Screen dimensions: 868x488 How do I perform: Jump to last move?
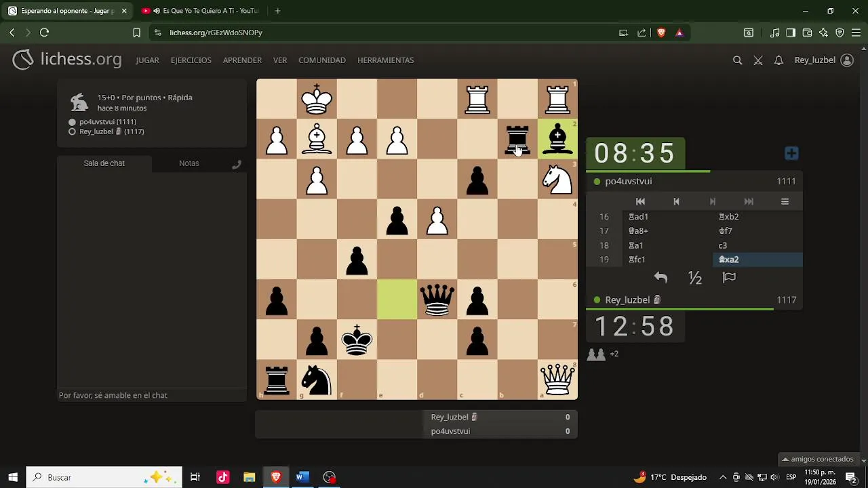tap(749, 201)
